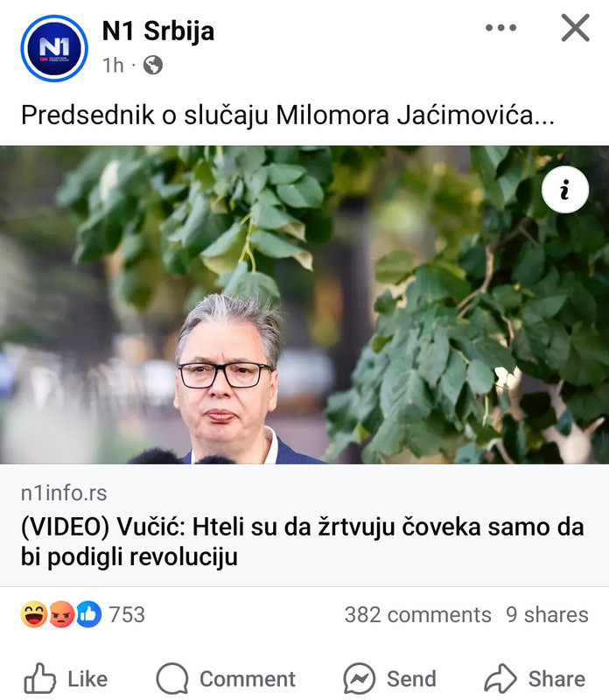Expand the truncated post caption text
Image resolution: width=609 pixels, height=700 pixels.
(288, 115)
